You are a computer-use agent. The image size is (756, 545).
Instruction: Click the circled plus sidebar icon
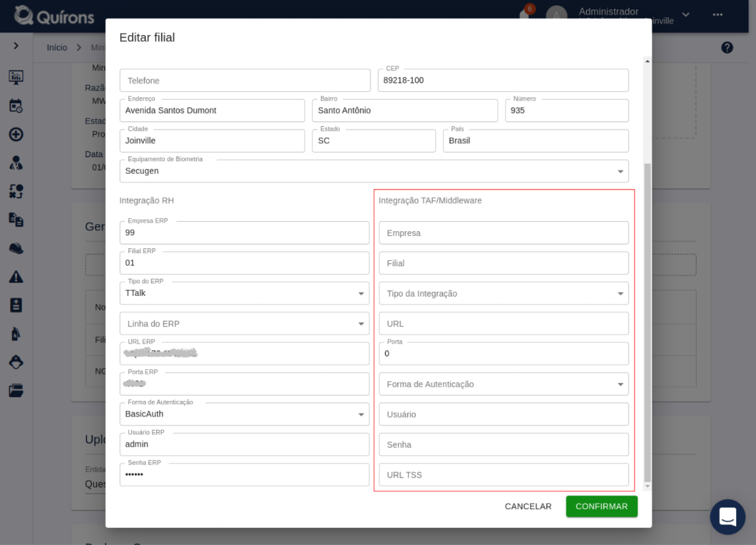[x=16, y=135]
